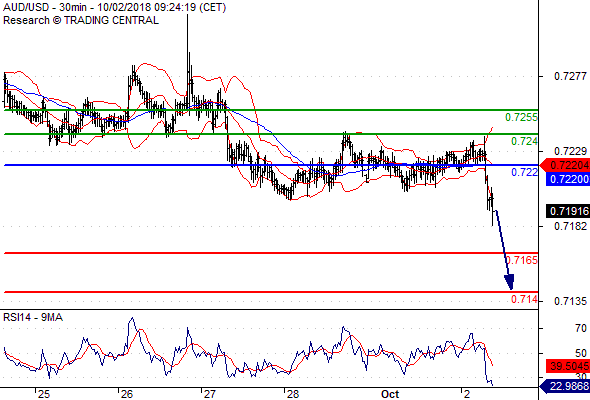Click the red 0.714 support level label
Image resolution: width=590 pixels, height=400 pixels.
[x=524, y=300]
